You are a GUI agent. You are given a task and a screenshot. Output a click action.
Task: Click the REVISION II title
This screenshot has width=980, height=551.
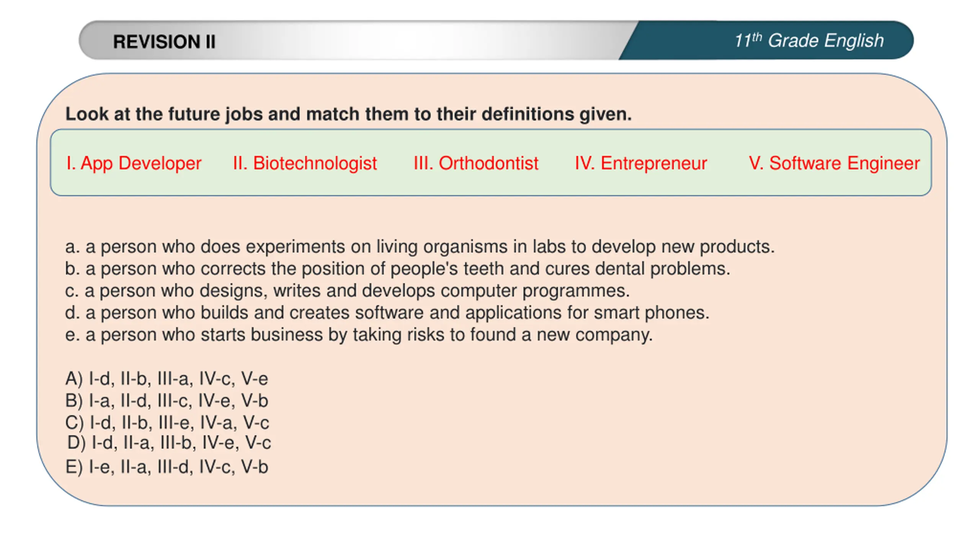pos(164,42)
